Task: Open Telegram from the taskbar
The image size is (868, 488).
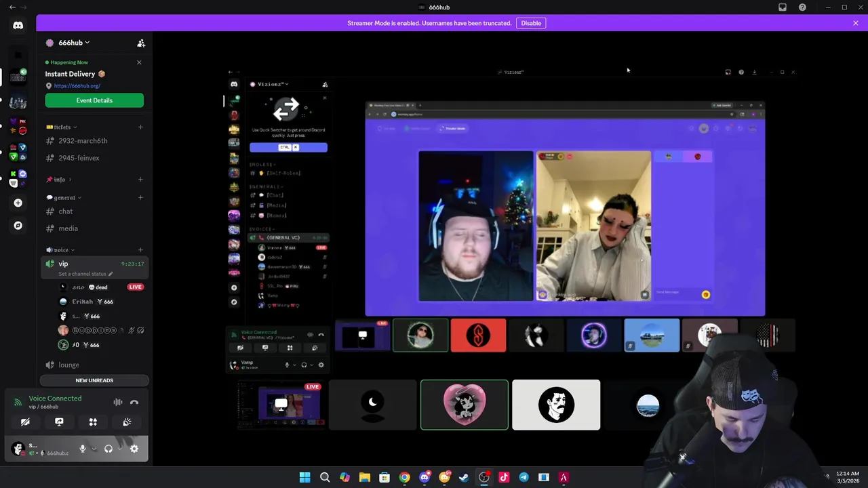Action: point(524,477)
